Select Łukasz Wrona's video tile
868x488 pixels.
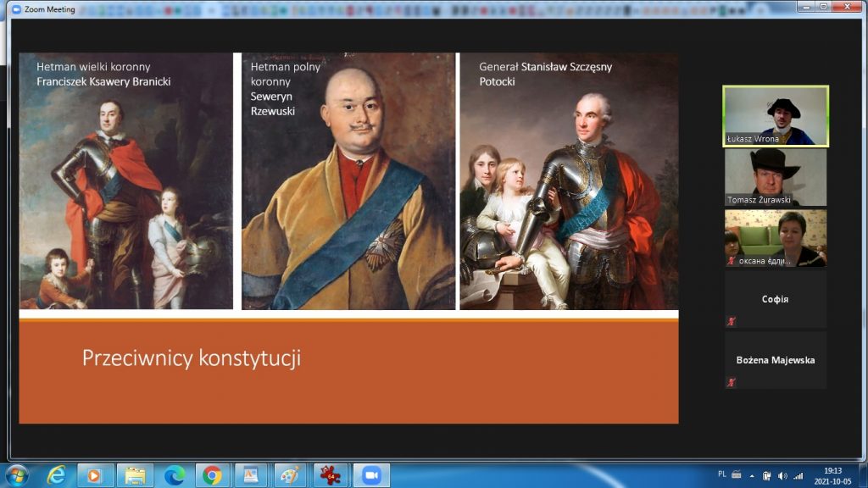pos(775,116)
